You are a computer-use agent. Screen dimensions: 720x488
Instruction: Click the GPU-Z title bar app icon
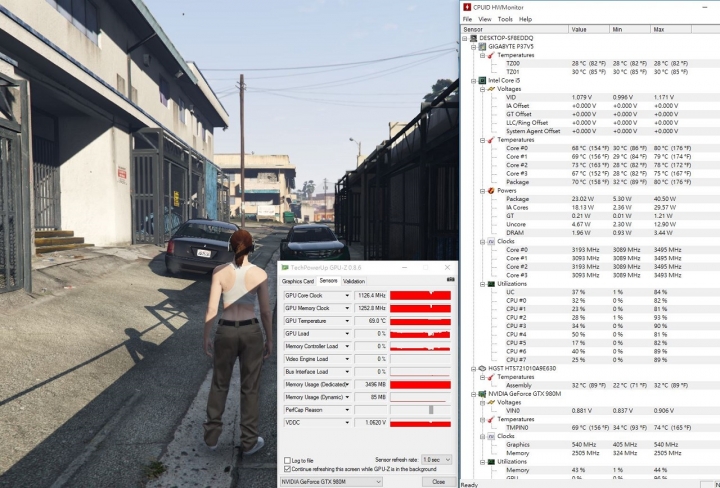pos(285,267)
